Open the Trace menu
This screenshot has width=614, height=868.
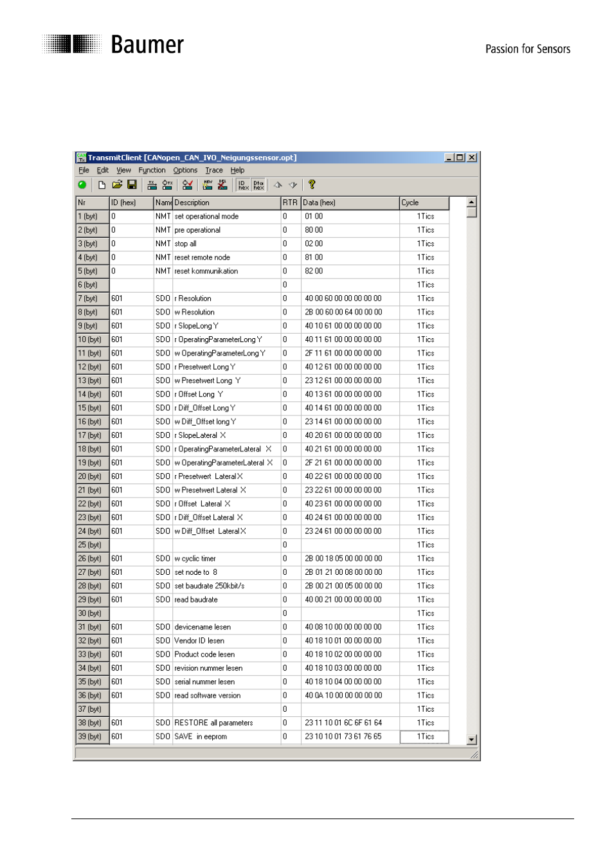(x=214, y=170)
